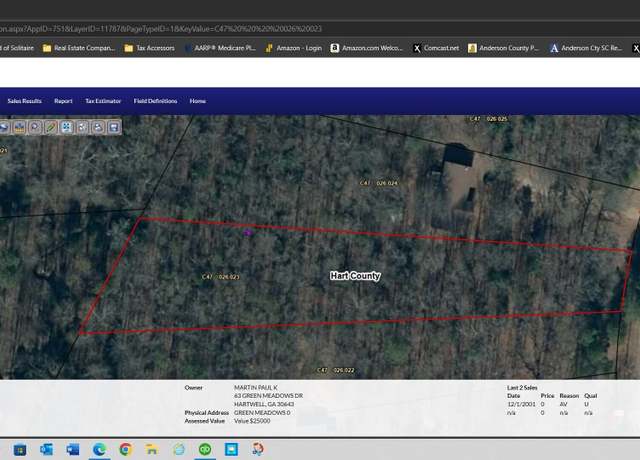
Task: Open File Explorer from the taskbar
Action: (x=152, y=450)
